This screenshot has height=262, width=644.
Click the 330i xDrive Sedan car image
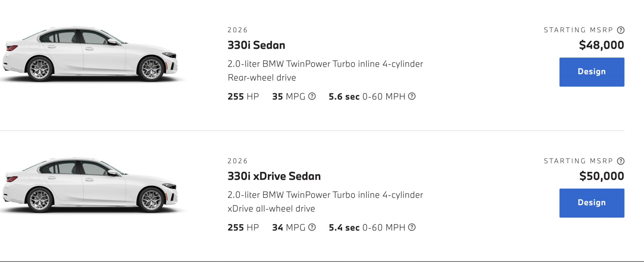click(90, 185)
